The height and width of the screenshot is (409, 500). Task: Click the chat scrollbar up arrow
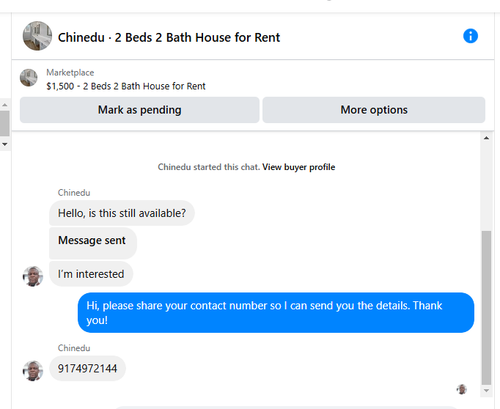click(486, 138)
